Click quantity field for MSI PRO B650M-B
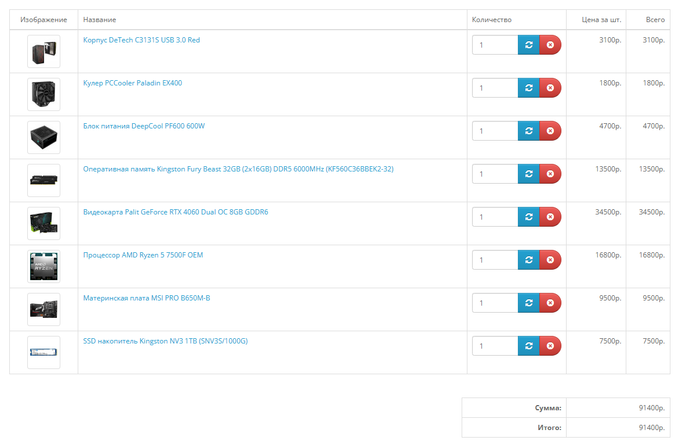This screenshot has height=444, width=700. pos(494,303)
